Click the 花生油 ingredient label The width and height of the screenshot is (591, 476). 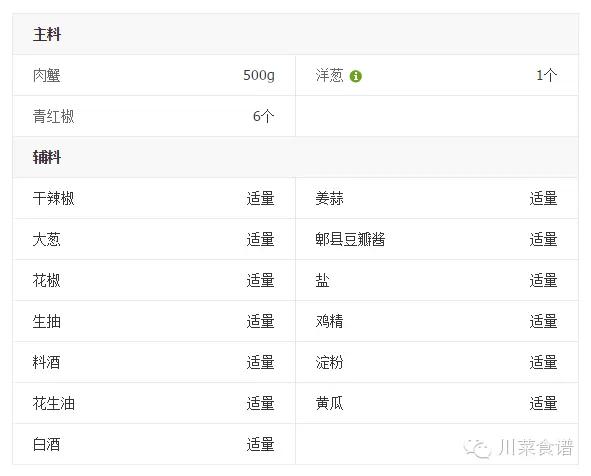53,404
